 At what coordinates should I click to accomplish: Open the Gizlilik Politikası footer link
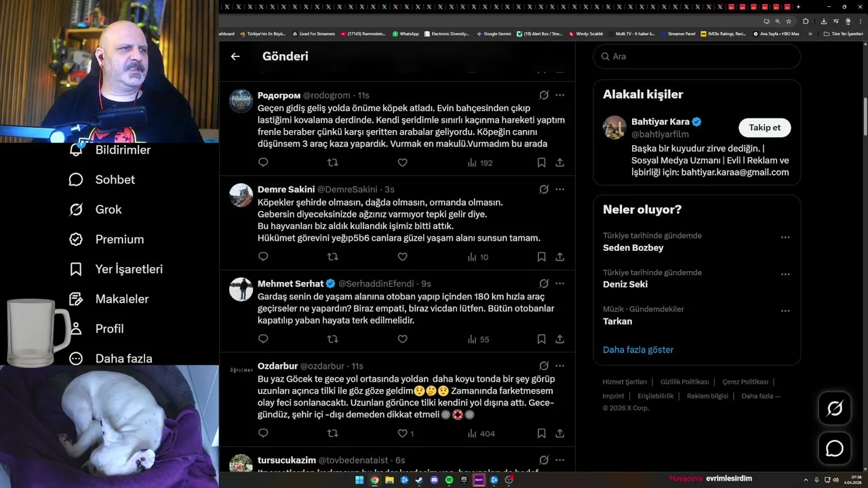pos(684,382)
